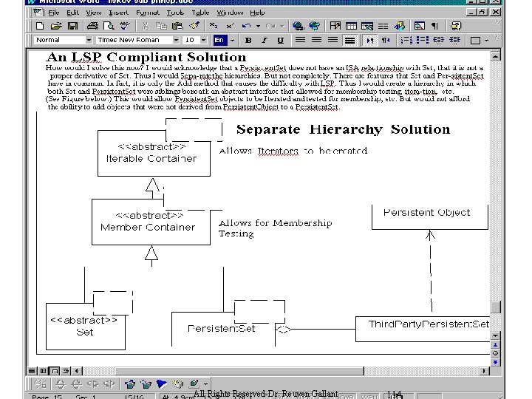Show the Web toolbar
Screen dimensions: 532x399
click(315, 26)
